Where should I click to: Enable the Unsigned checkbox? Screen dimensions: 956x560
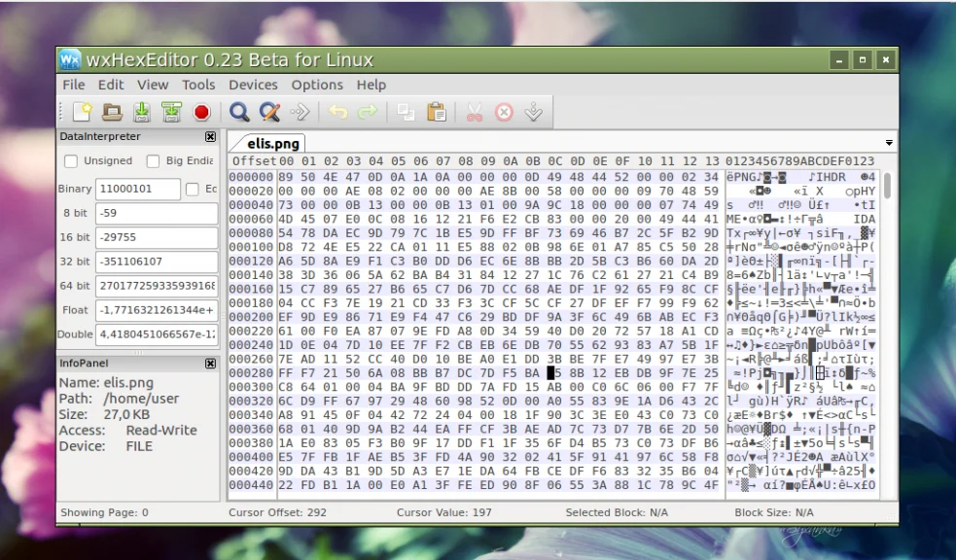pyautogui.click(x=71, y=160)
